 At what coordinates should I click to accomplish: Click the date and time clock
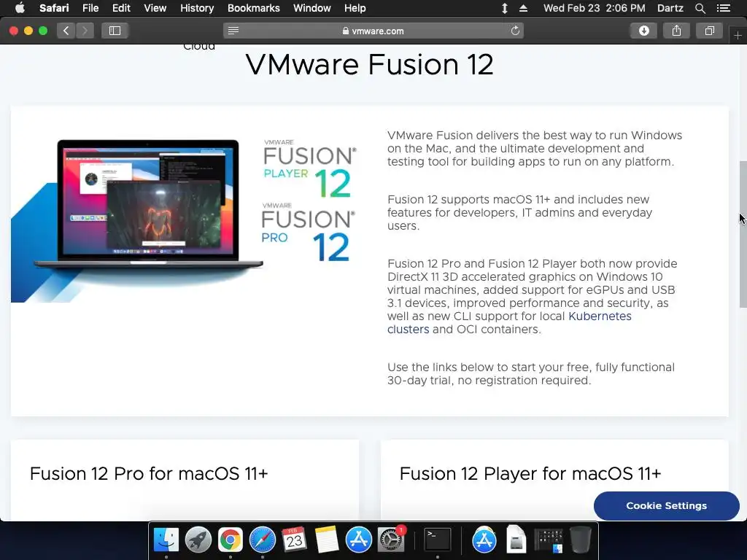594,8
